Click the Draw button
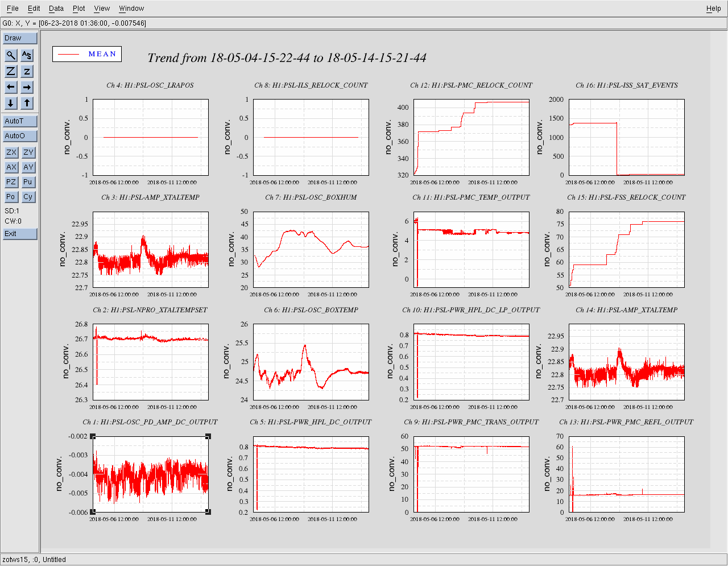The image size is (728, 566). point(20,38)
